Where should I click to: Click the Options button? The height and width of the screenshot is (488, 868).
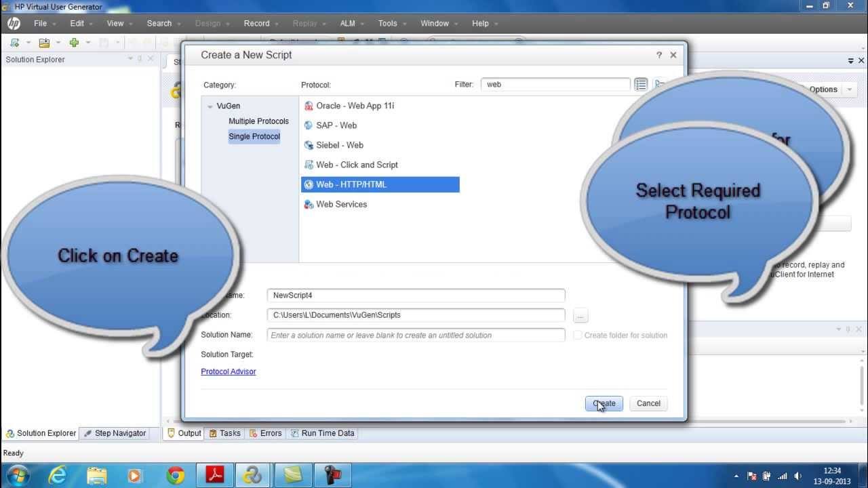(823, 89)
